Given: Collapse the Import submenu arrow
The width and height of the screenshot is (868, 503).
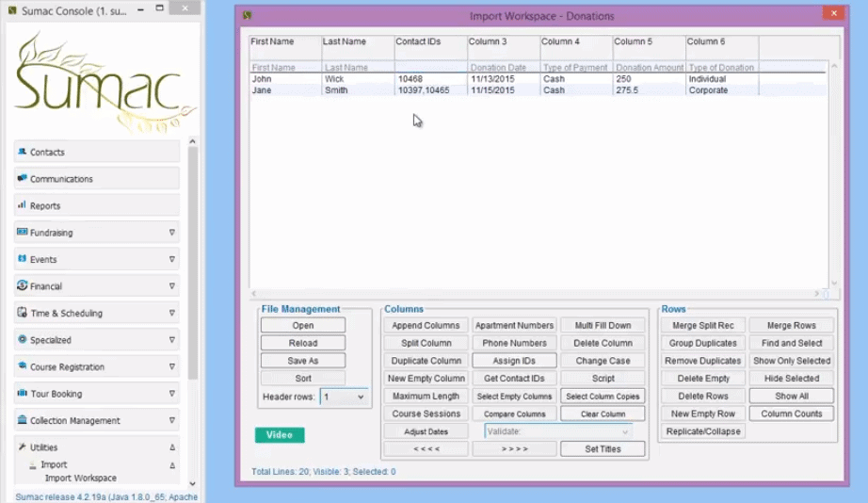Looking at the screenshot, I should coord(171,465).
